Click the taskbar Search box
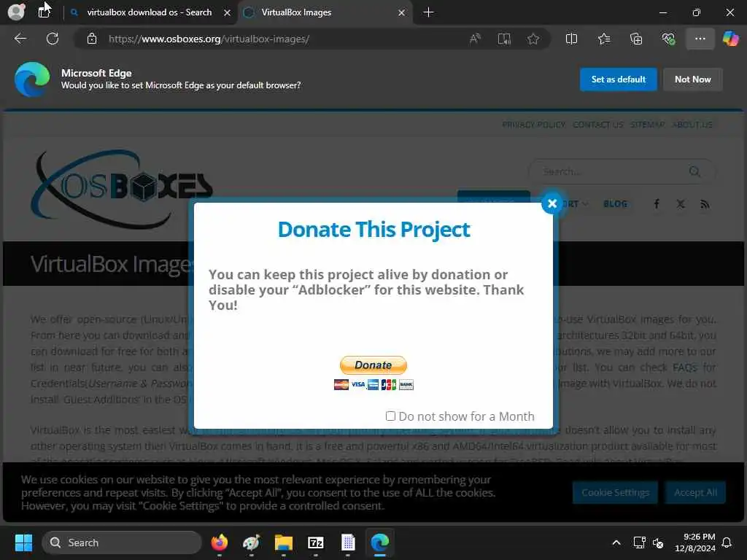 pos(122,542)
